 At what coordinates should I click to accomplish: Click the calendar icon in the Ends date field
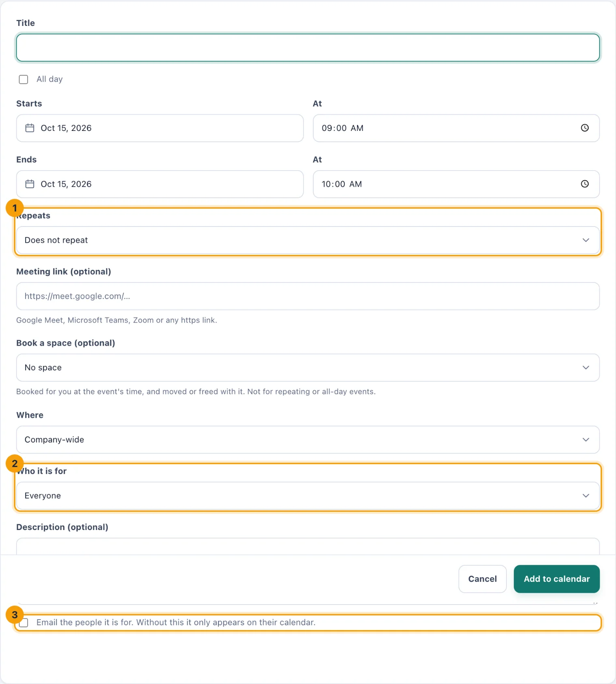coord(30,184)
